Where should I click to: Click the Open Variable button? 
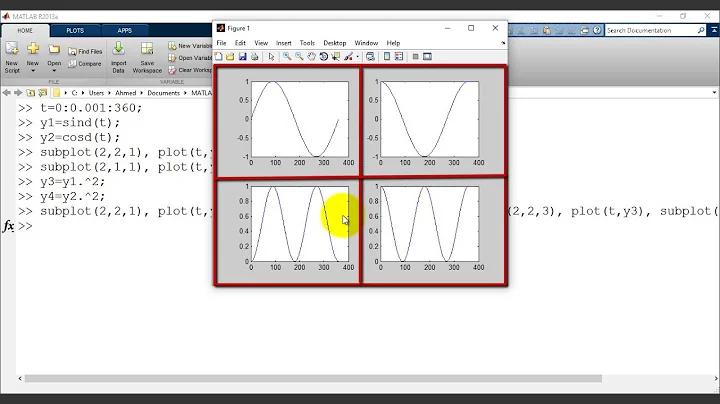click(x=190, y=58)
